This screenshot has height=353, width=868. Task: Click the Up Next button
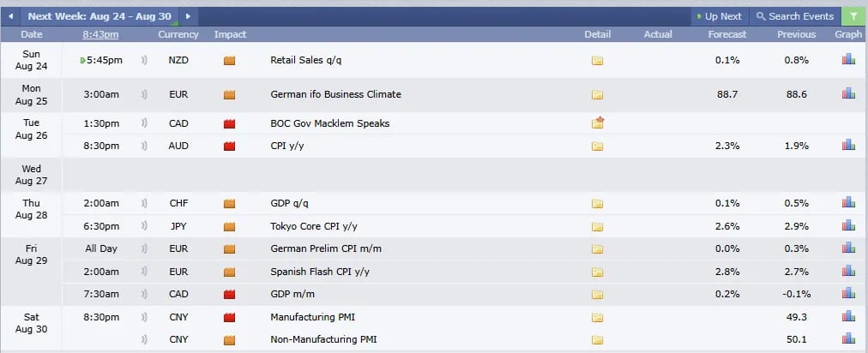coord(720,16)
